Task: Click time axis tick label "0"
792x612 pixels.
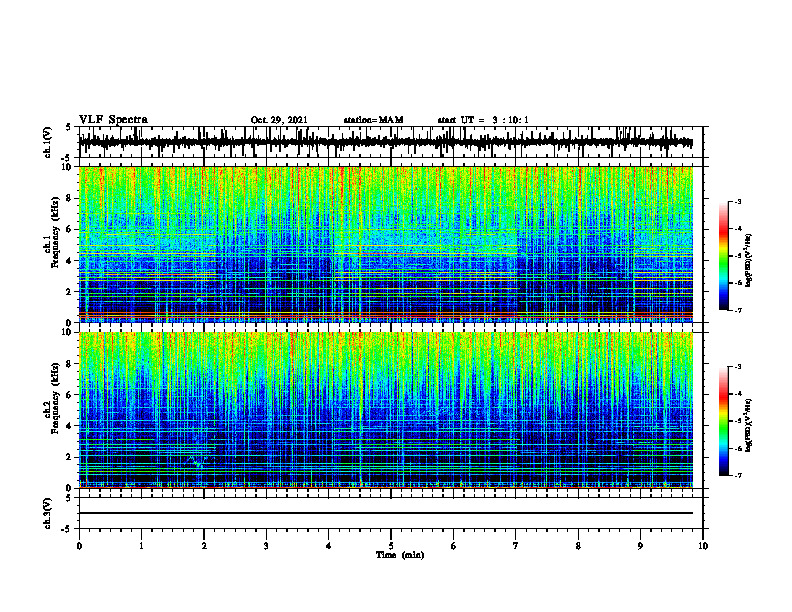Action: pos(79,546)
